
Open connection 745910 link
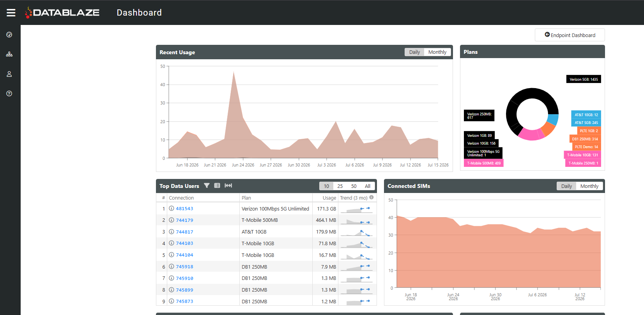click(x=184, y=278)
